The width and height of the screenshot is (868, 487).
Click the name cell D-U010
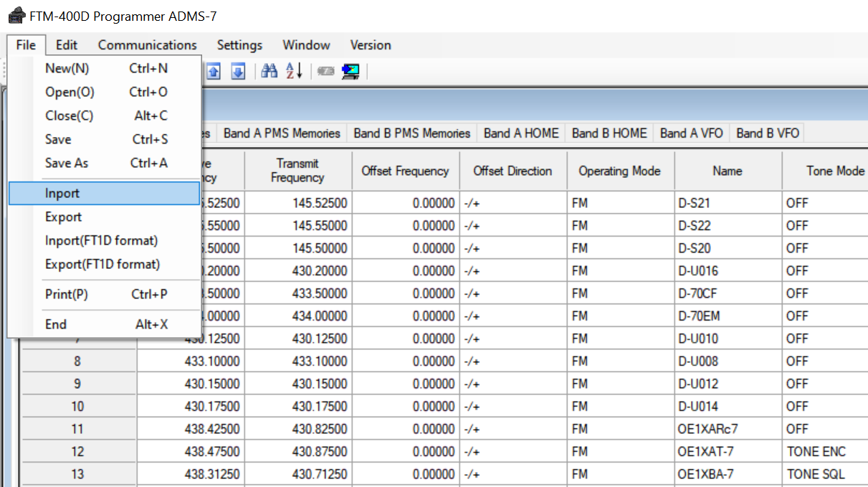(x=728, y=339)
